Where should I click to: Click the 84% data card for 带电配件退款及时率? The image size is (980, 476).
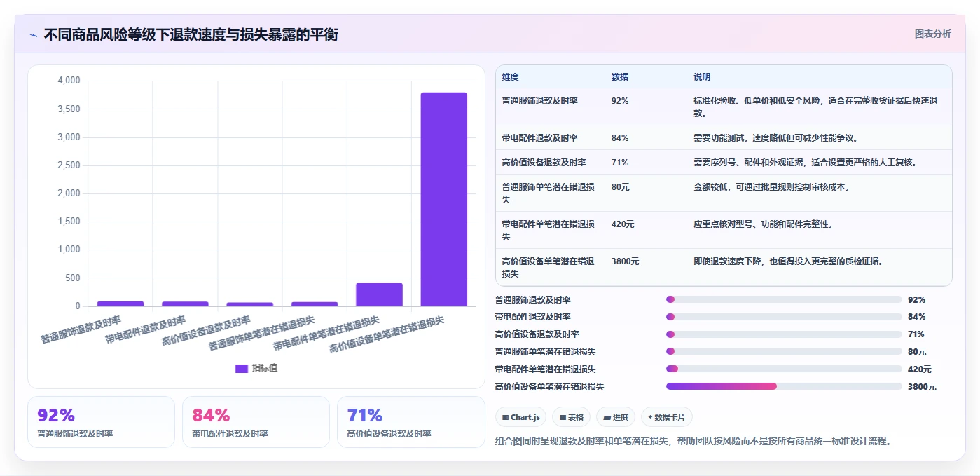(x=256, y=422)
